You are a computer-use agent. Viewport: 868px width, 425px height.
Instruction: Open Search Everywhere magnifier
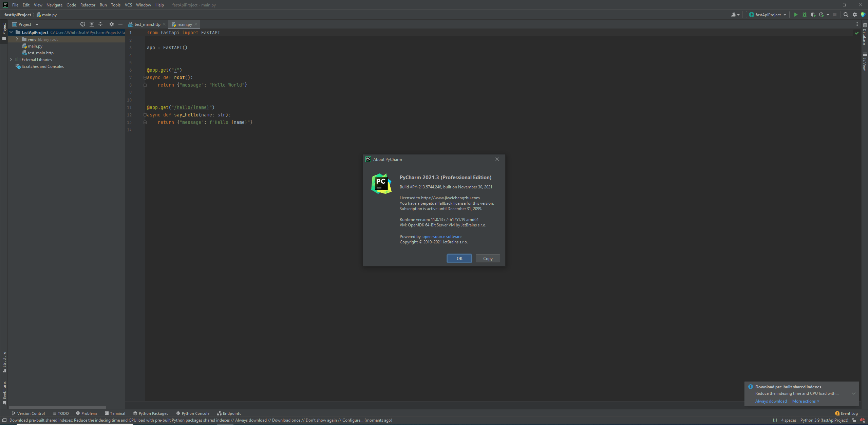click(x=846, y=15)
